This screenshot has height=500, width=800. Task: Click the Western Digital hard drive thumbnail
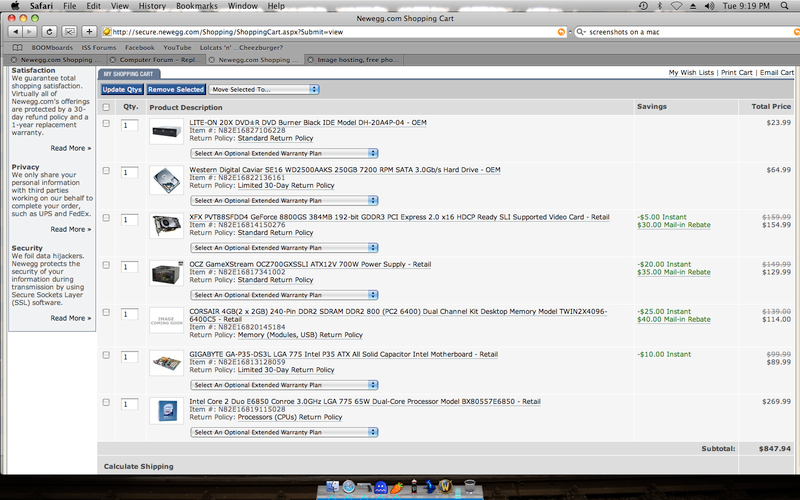[166, 179]
